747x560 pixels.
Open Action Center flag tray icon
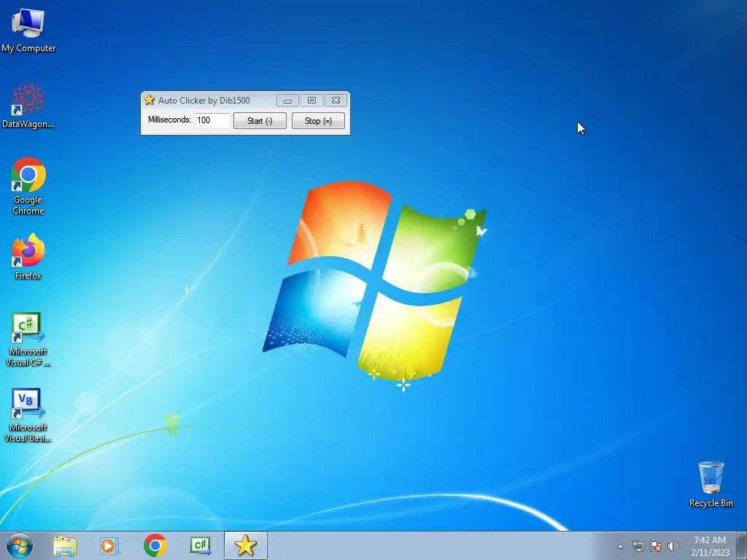point(656,546)
